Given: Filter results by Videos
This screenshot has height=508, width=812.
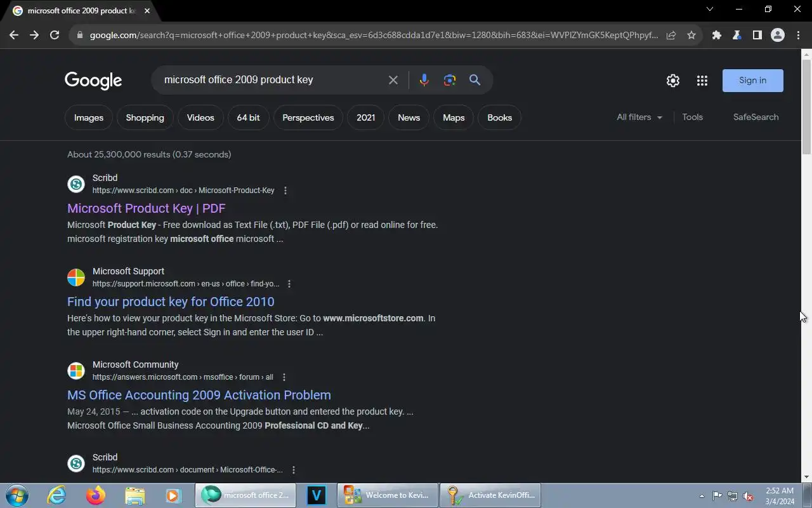Looking at the screenshot, I should click(200, 118).
